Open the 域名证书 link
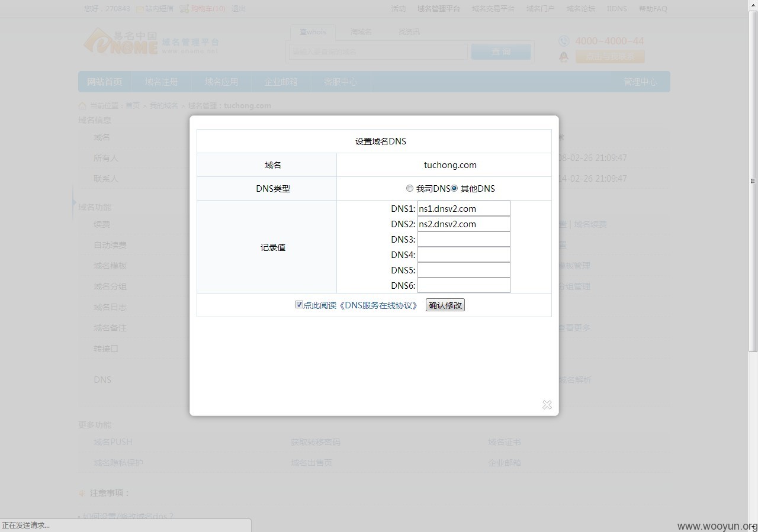Image resolution: width=758 pixels, height=532 pixels. pos(505,442)
